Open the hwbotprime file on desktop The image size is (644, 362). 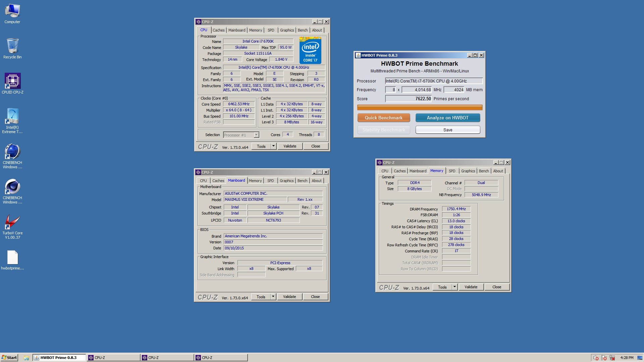pyautogui.click(x=12, y=260)
